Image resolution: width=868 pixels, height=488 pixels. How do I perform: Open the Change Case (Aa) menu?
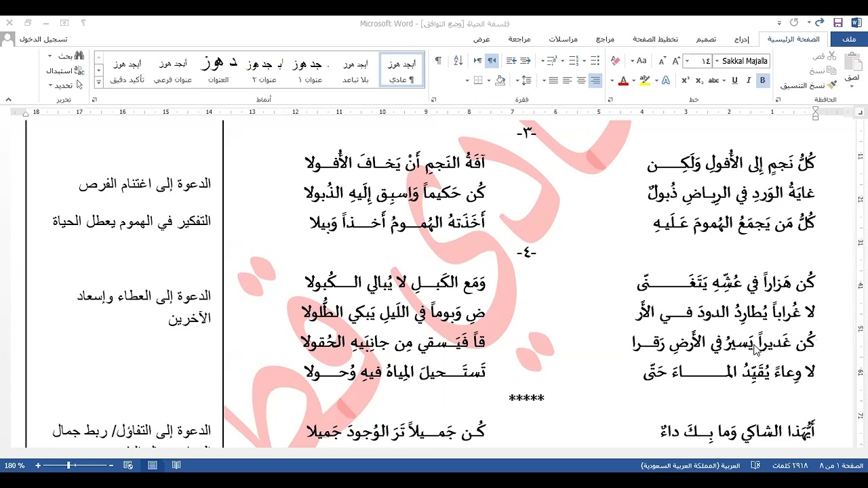pyautogui.click(x=638, y=61)
